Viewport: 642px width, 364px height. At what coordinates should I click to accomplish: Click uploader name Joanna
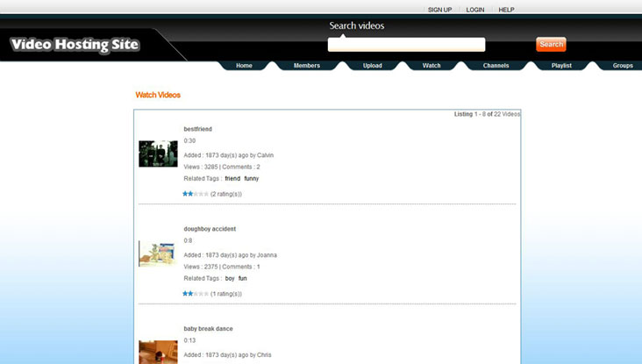coord(267,255)
